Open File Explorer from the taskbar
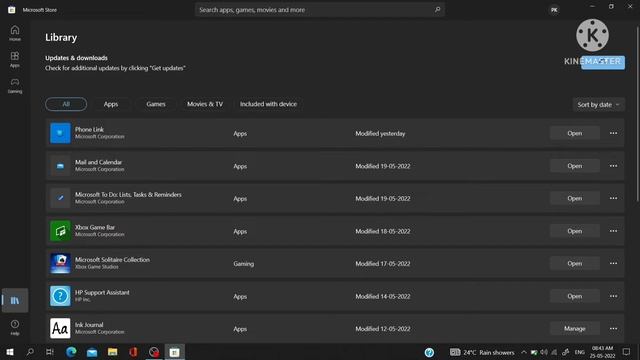This screenshot has height=360, width=640. coord(113,352)
